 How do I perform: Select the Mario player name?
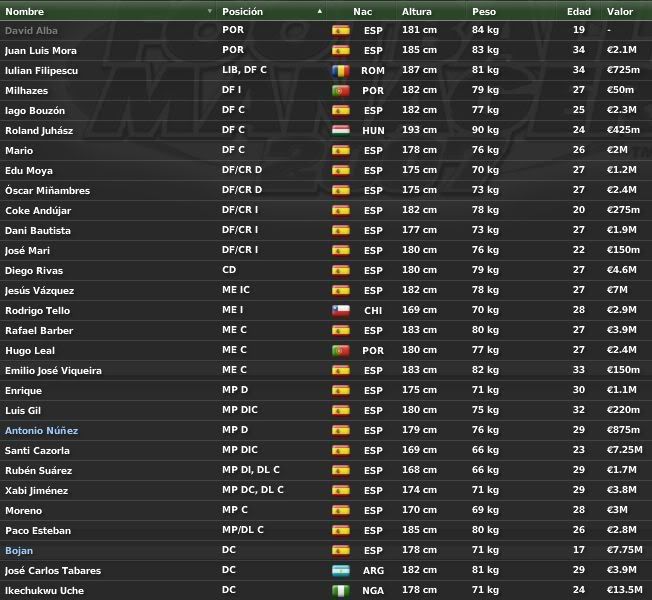(19, 151)
